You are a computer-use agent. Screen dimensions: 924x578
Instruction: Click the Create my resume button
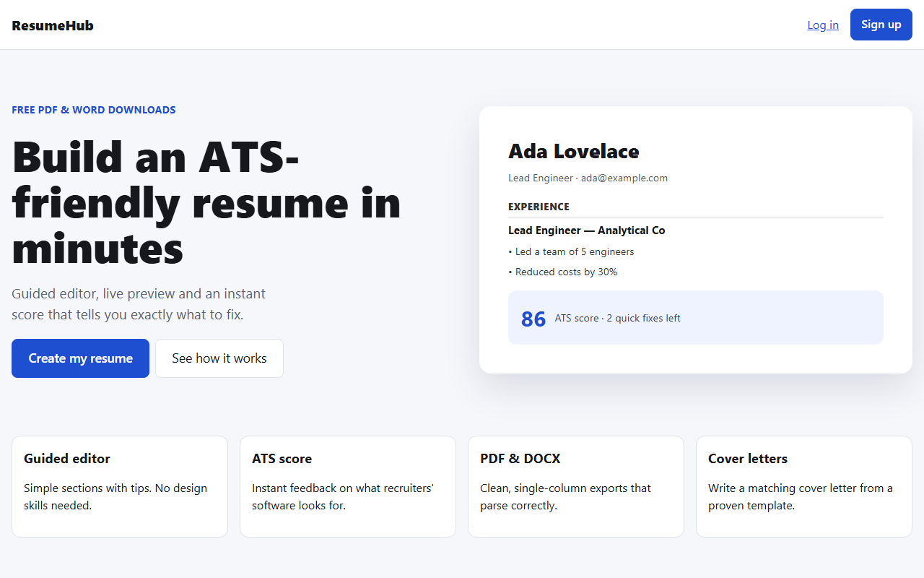(80, 358)
